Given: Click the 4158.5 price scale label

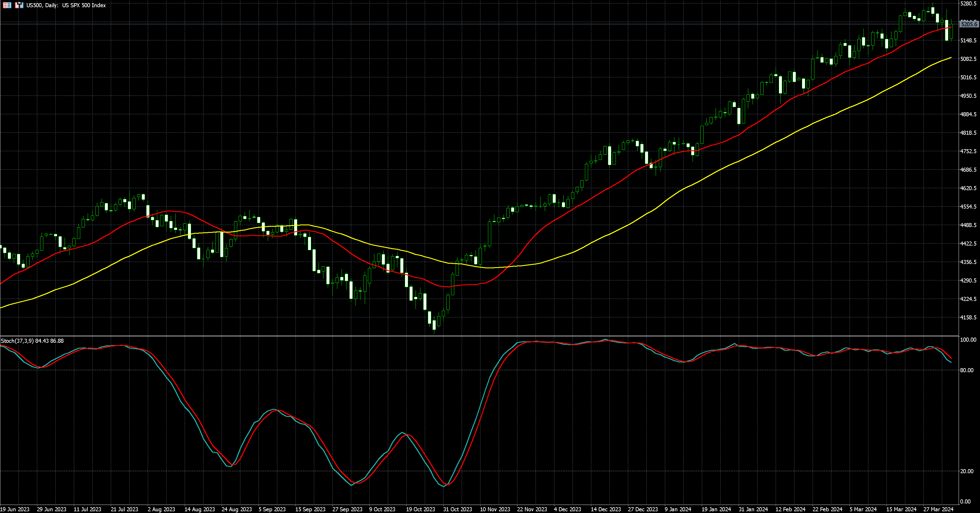Looking at the screenshot, I should 968,317.
